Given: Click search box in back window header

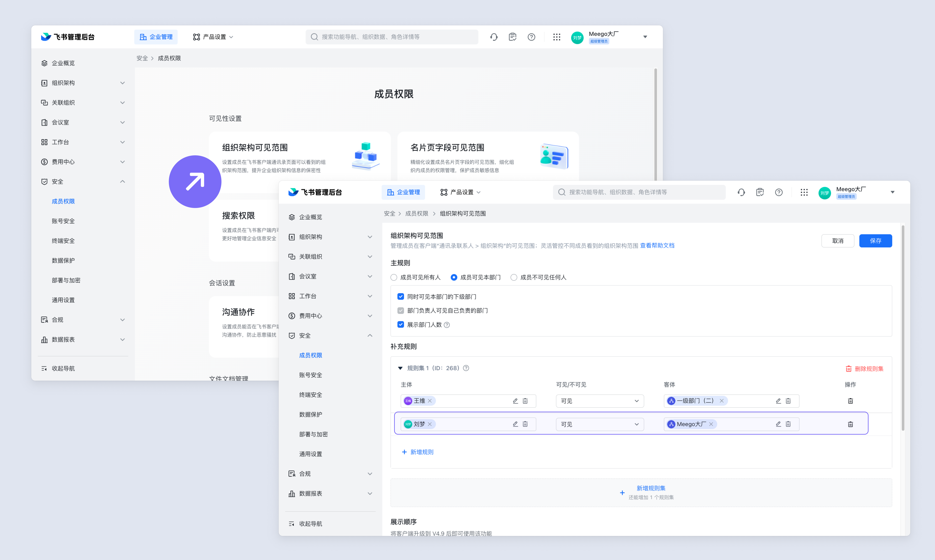Looking at the screenshot, I should (392, 37).
